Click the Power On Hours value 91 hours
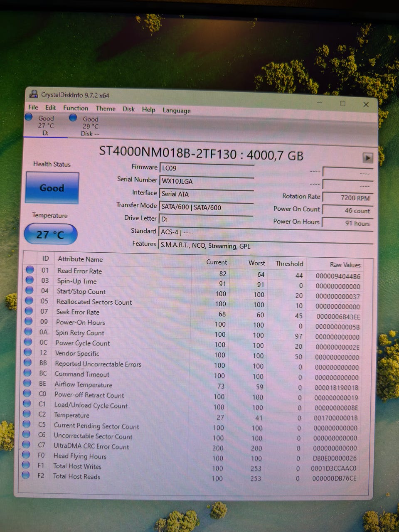This screenshot has height=532, width=399. coord(348,223)
